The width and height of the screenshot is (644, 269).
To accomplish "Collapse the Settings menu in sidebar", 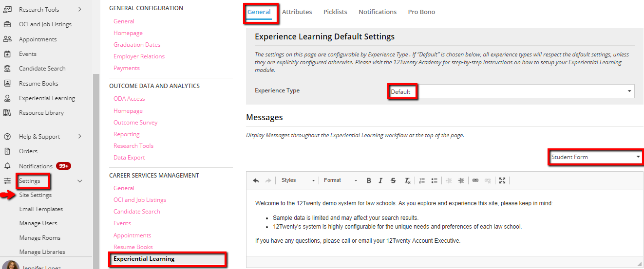I will click(x=80, y=181).
